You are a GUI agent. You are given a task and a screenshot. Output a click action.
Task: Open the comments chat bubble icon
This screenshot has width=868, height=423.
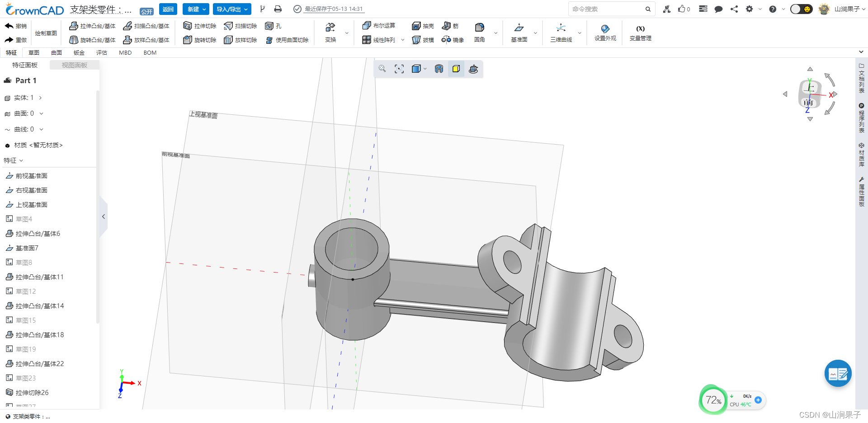pos(718,9)
